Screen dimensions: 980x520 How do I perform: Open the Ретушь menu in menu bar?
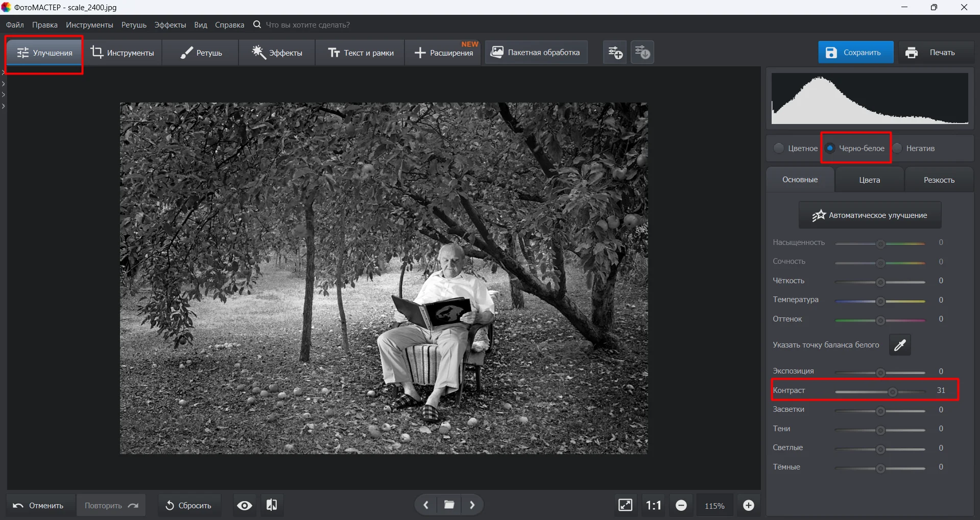click(x=134, y=25)
